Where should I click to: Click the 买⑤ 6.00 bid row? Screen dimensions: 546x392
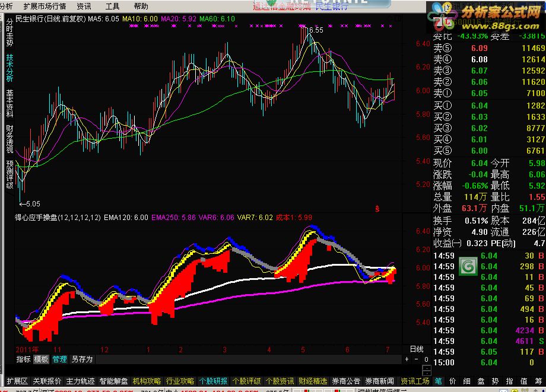coord(489,151)
